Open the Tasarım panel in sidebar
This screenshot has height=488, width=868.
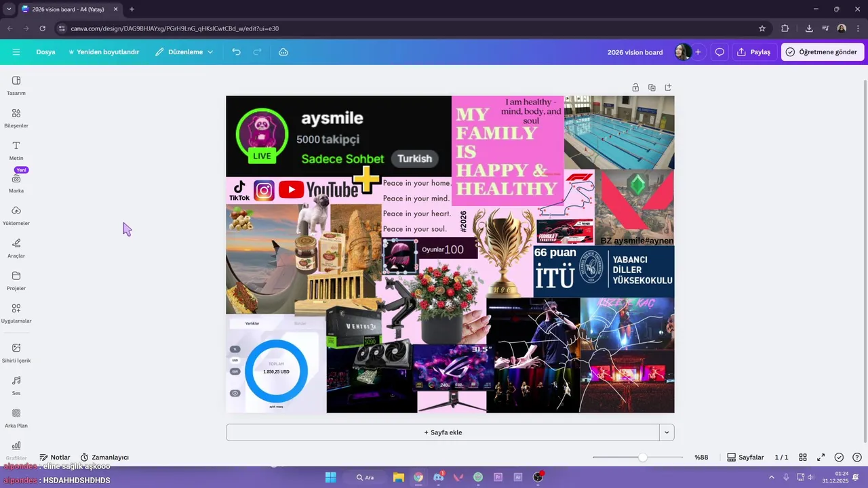coord(16,85)
